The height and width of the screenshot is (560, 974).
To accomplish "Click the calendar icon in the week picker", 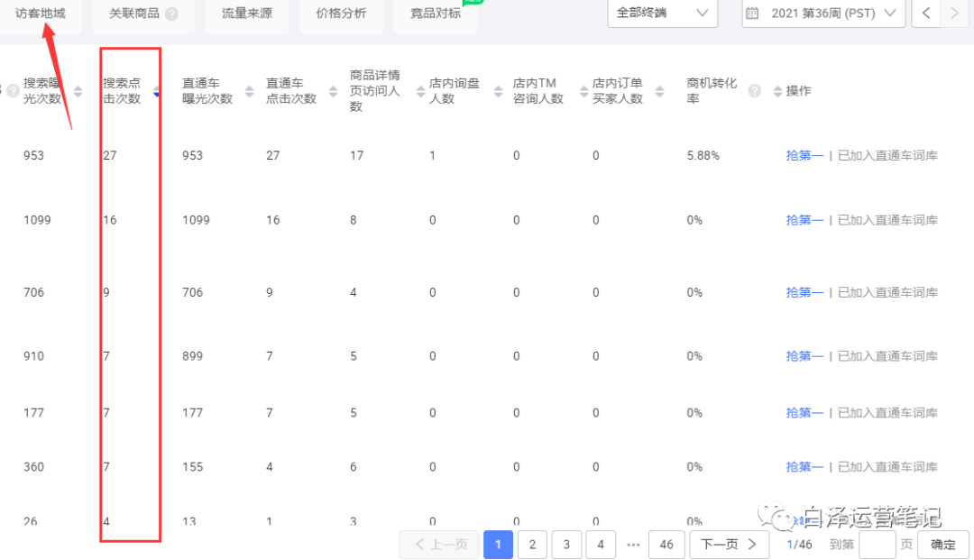I will click(x=752, y=14).
